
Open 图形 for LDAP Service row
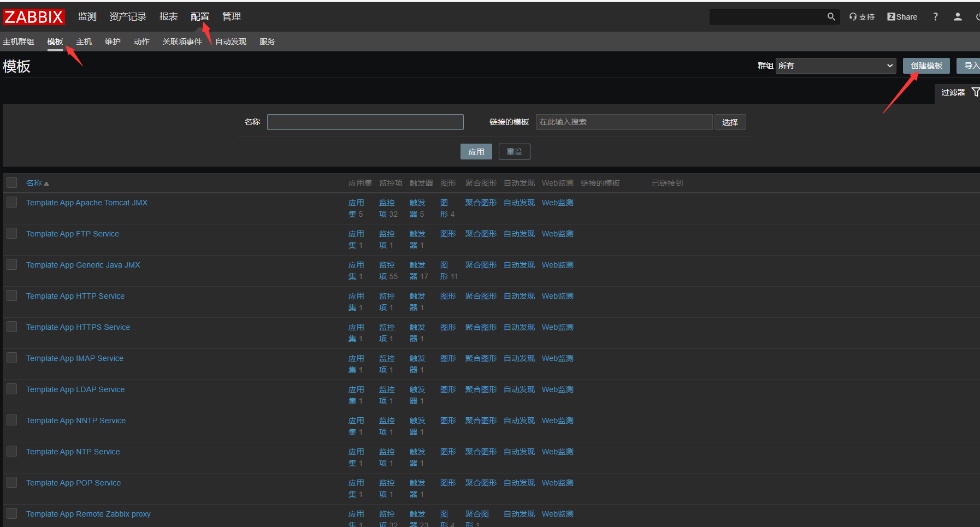[448, 389]
